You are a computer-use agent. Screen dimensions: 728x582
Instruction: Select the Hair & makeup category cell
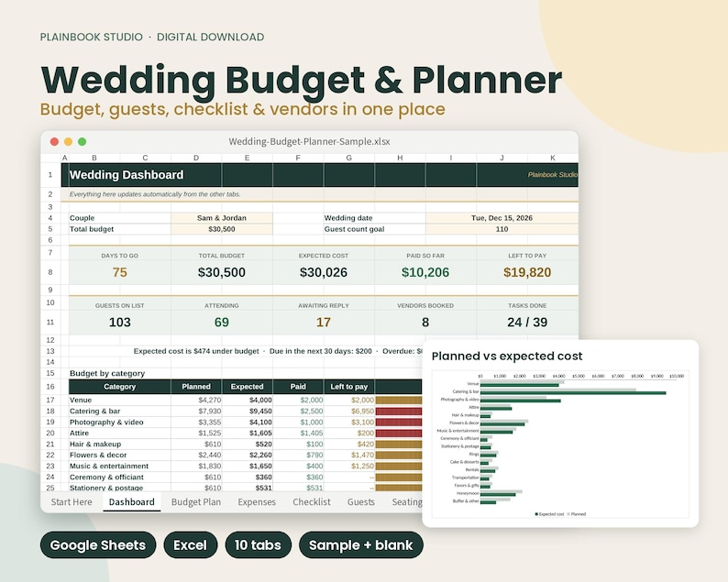point(120,445)
